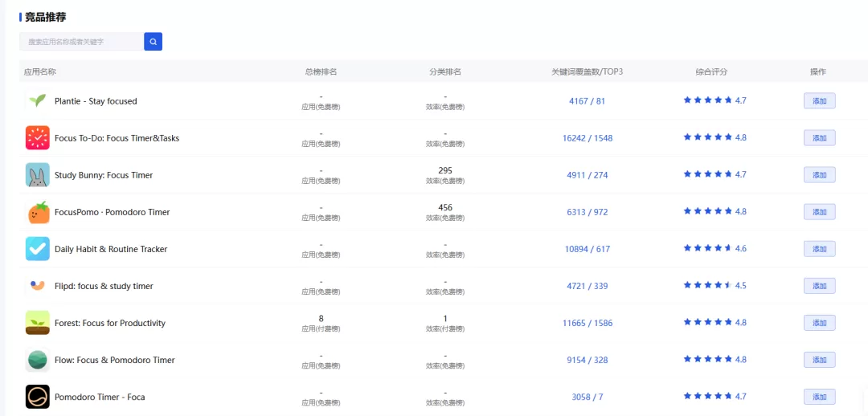Open the Focus To-Do red clock icon
Screen dimensions: 868x416
tap(38, 138)
